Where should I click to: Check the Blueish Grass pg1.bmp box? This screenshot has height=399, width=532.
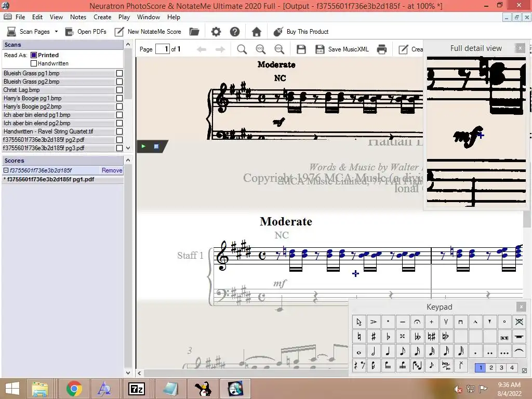pos(119,73)
